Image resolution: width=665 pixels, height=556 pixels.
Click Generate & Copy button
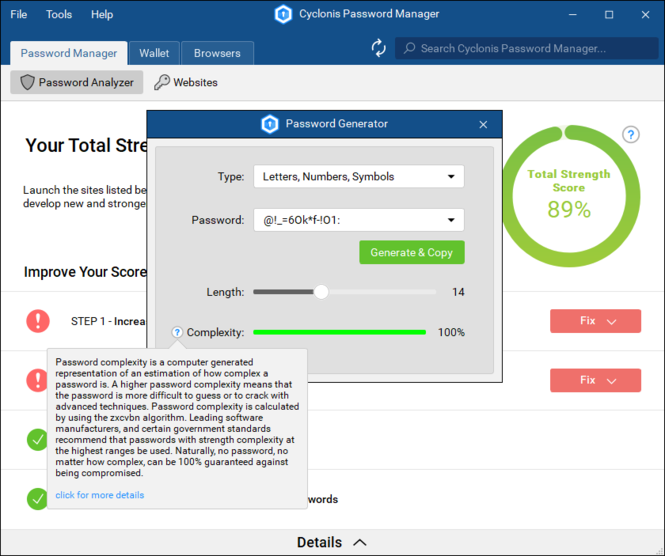(412, 252)
